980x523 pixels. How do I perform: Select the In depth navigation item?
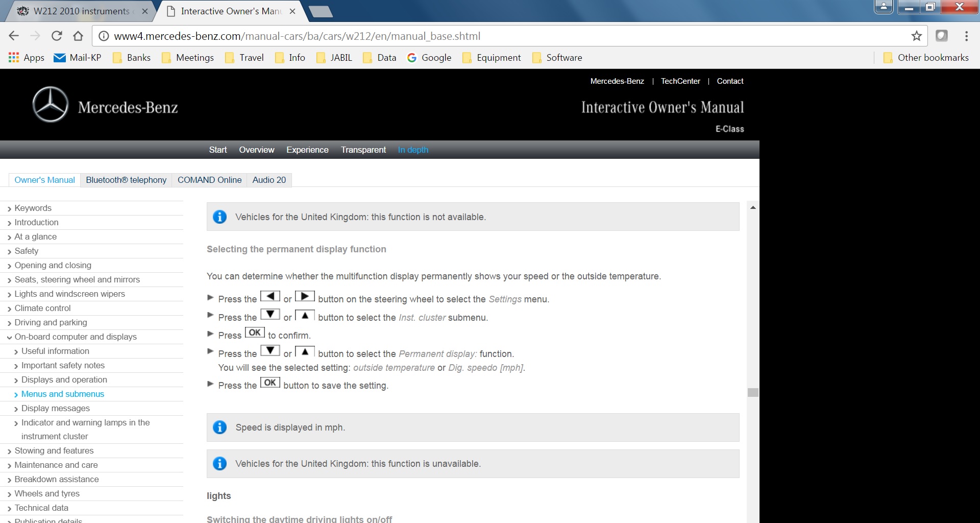413,150
